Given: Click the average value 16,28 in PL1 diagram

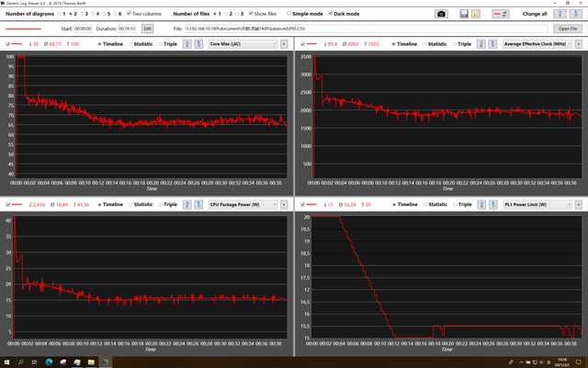Looking at the screenshot, I should click(349, 204).
